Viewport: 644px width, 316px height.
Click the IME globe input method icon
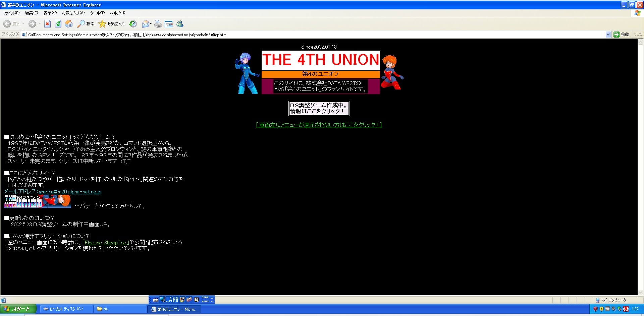(162, 300)
